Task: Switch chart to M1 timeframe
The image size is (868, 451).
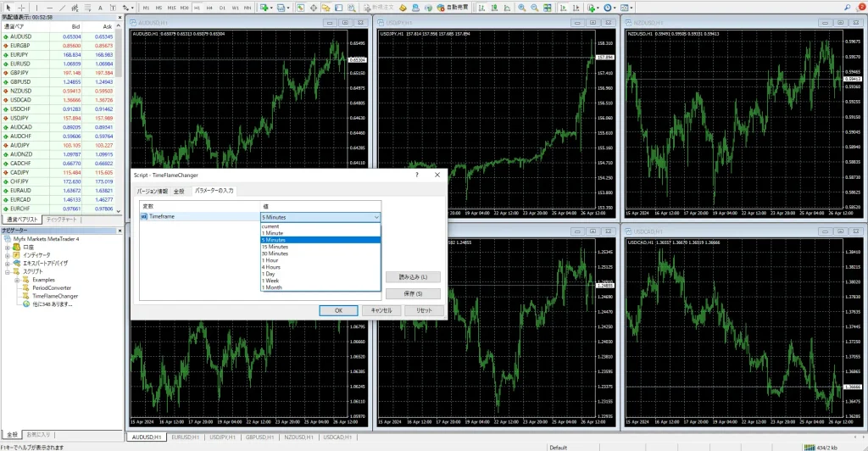Action: tap(146, 8)
